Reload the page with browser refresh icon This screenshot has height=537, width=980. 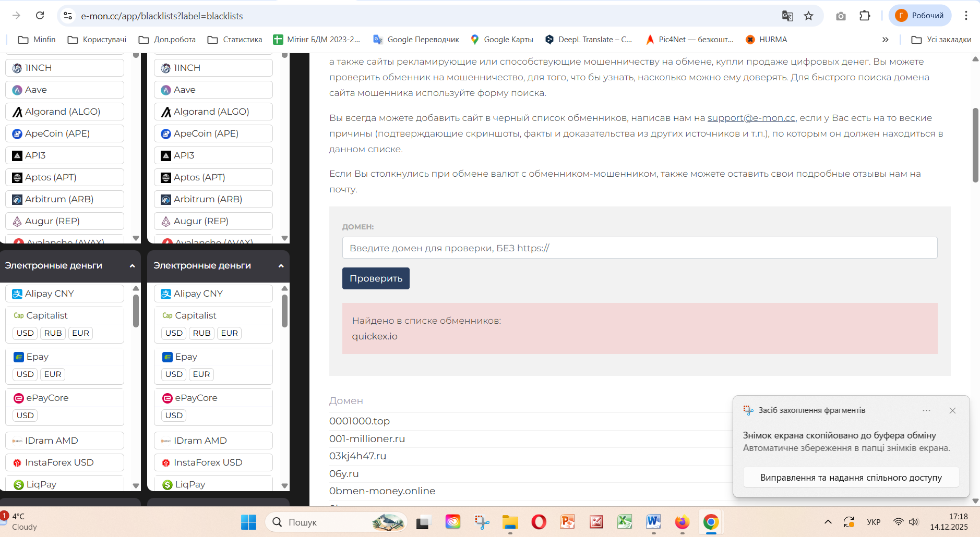(x=40, y=16)
